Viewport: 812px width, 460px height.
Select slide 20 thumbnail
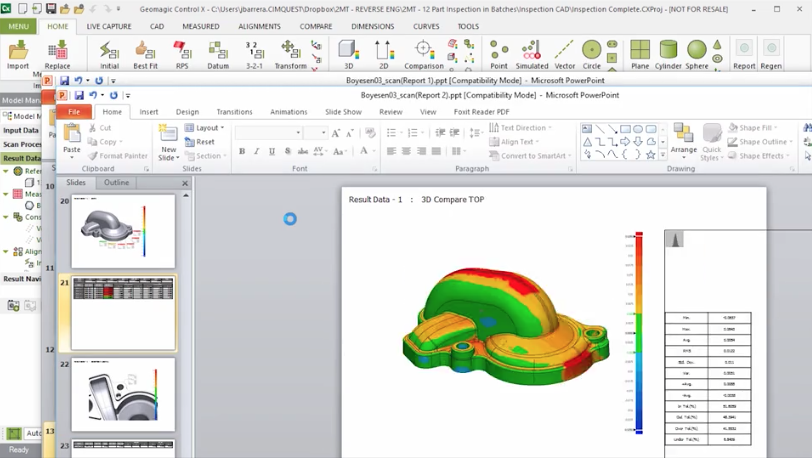tap(123, 231)
